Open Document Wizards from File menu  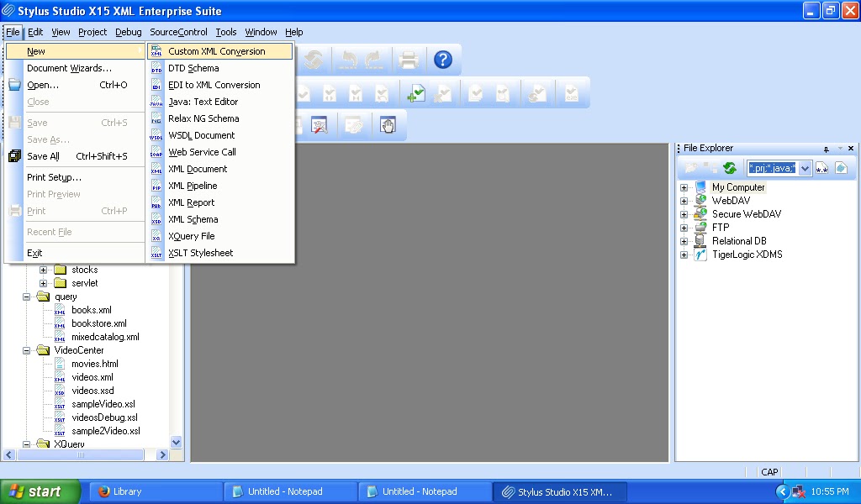click(75, 68)
